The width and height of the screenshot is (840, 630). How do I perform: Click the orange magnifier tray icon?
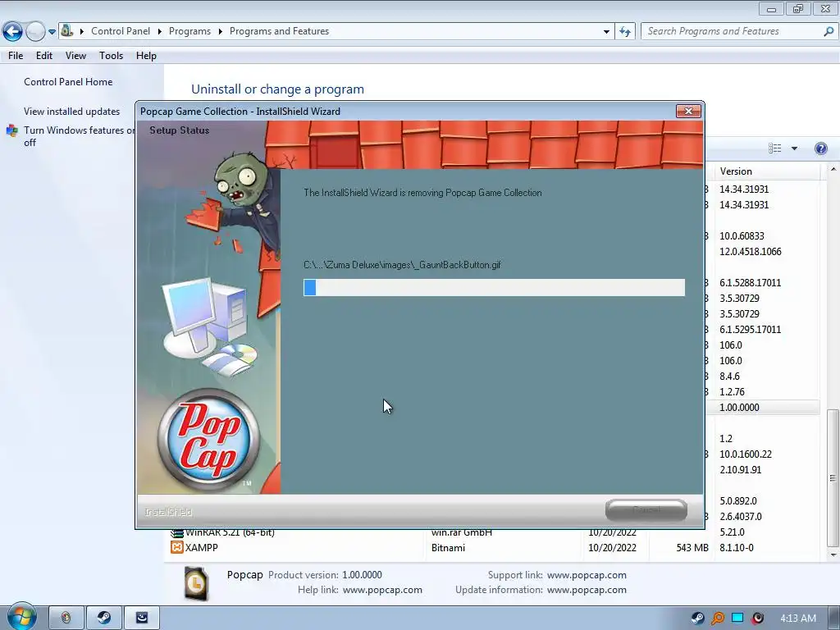(717, 619)
